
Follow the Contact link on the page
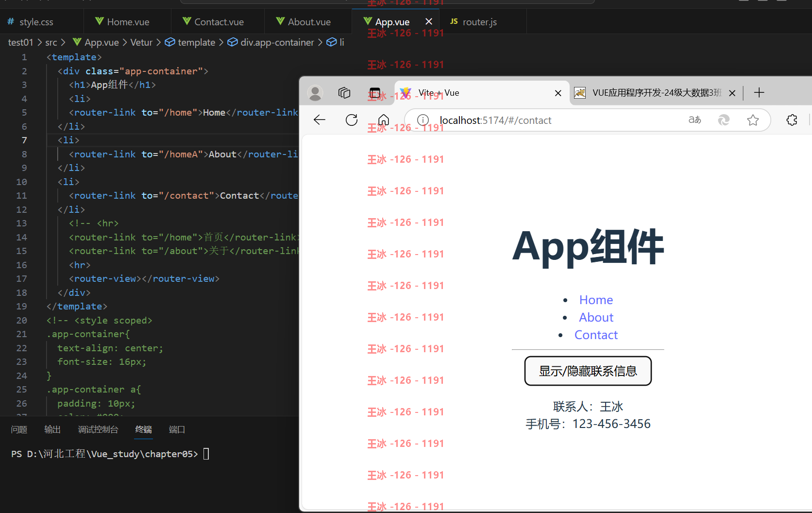point(596,335)
